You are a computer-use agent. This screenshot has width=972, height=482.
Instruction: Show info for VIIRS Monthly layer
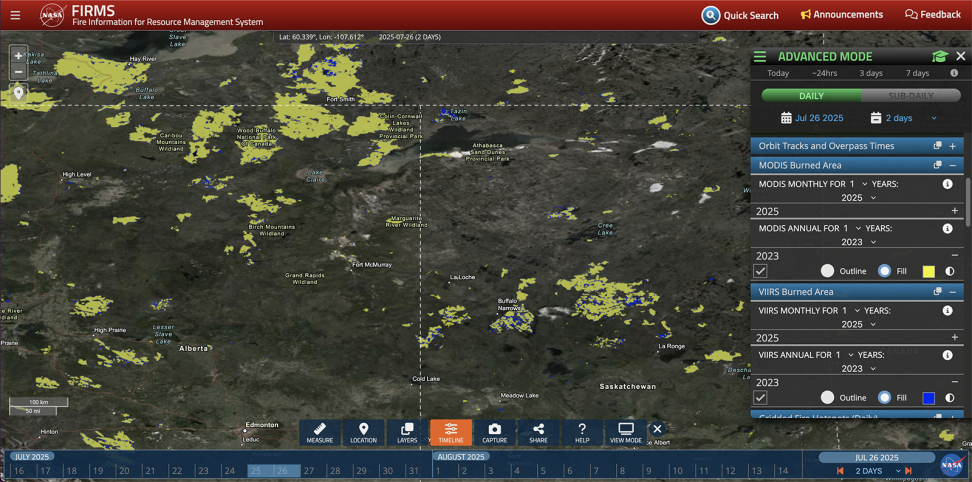tap(947, 310)
